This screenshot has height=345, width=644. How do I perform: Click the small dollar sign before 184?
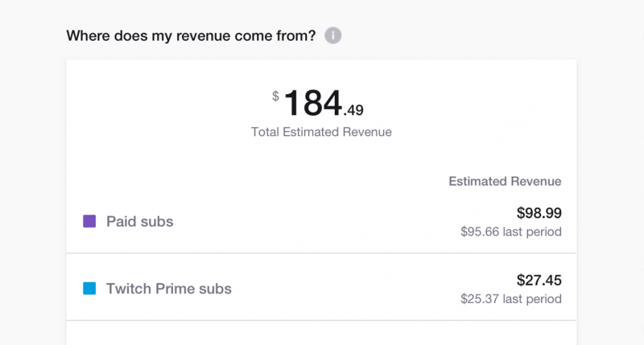[x=275, y=97]
